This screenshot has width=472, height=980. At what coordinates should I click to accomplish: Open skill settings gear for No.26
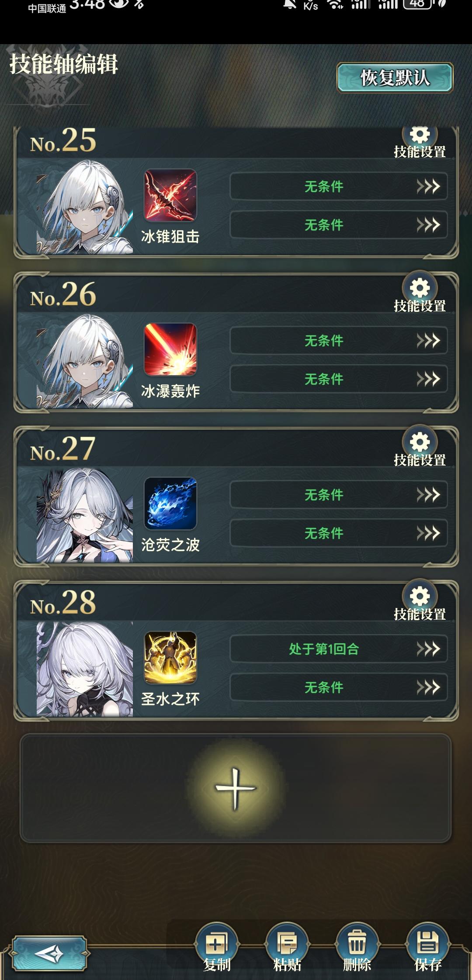[420, 288]
